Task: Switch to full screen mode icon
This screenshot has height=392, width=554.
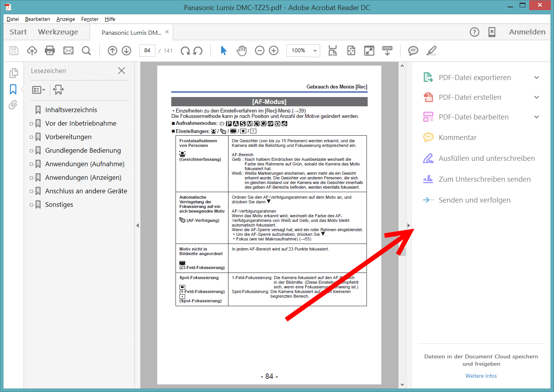Action: [x=369, y=51]
